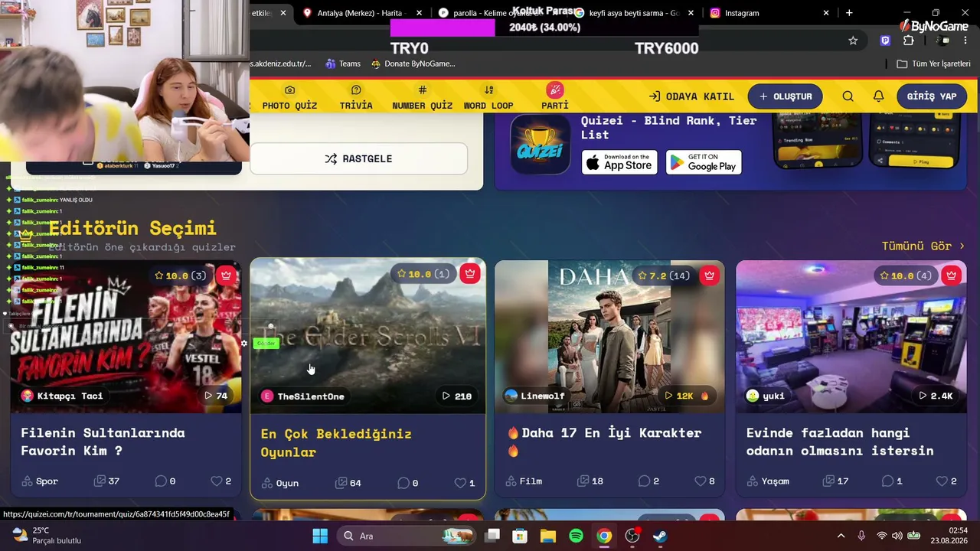This screenshot has height=551, width=980.
Task: Open the Photo Quiz category
Action: click(x=289, y=97)
